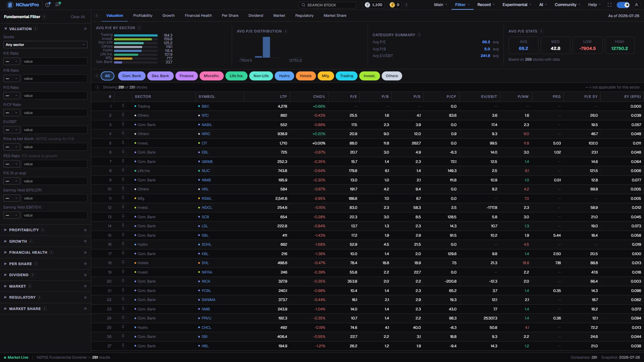The width and height of the screenshot is (644, 362).
Task: Pin the NIFRA row
Action: pyautogui.click(x=123, y=272)
